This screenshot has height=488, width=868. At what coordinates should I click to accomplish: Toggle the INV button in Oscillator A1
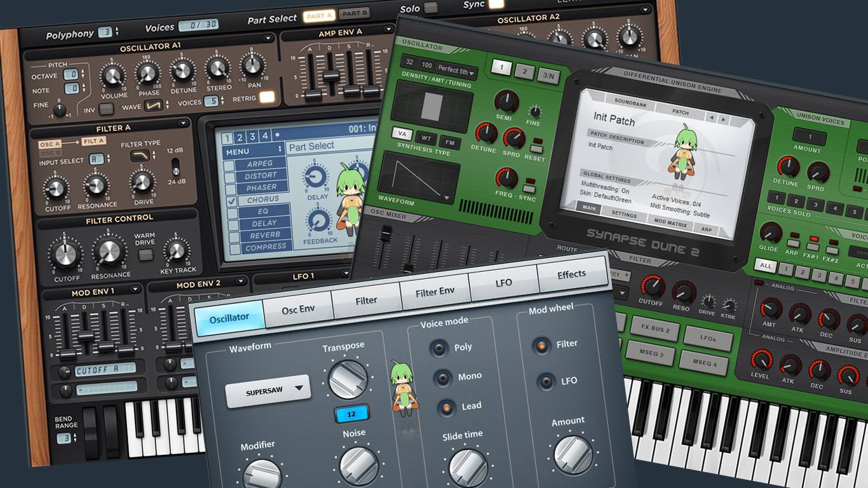(106, 109)
